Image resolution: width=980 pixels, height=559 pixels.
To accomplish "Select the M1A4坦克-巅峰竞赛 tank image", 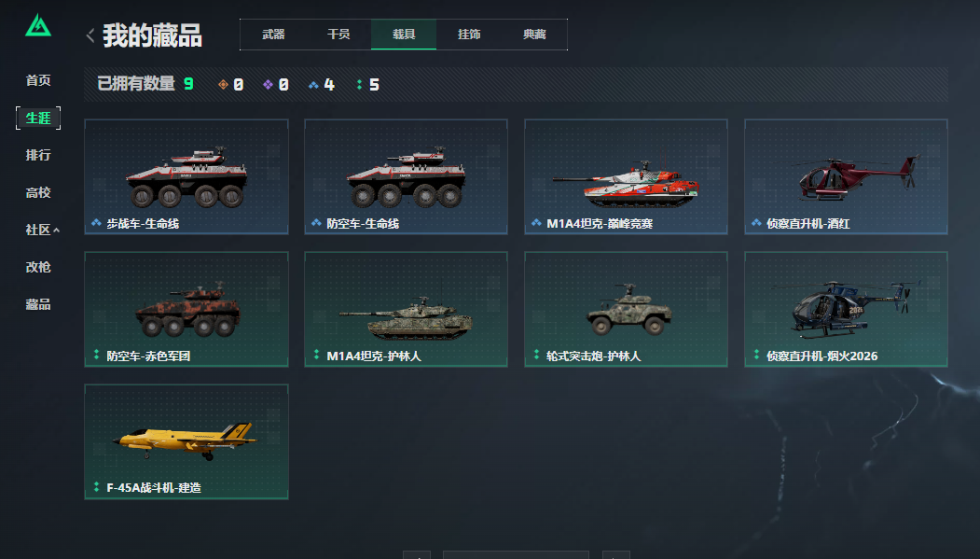I will pos(626,183).
